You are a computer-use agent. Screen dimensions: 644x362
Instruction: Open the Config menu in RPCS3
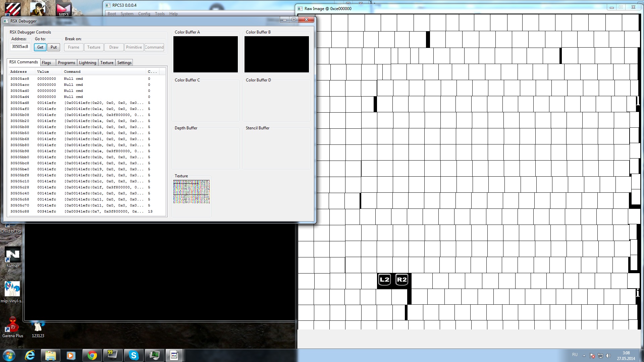(x=144, y=14)
